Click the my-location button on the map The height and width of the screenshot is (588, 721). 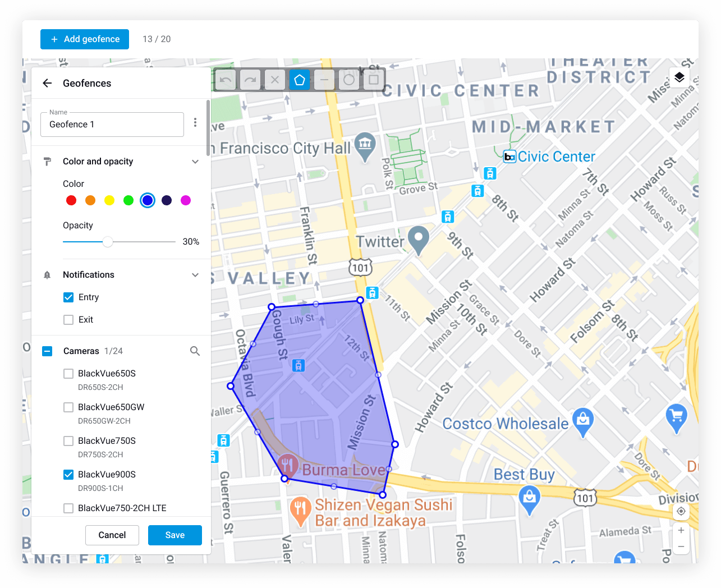pyautogui.click(x=681, y=511)
